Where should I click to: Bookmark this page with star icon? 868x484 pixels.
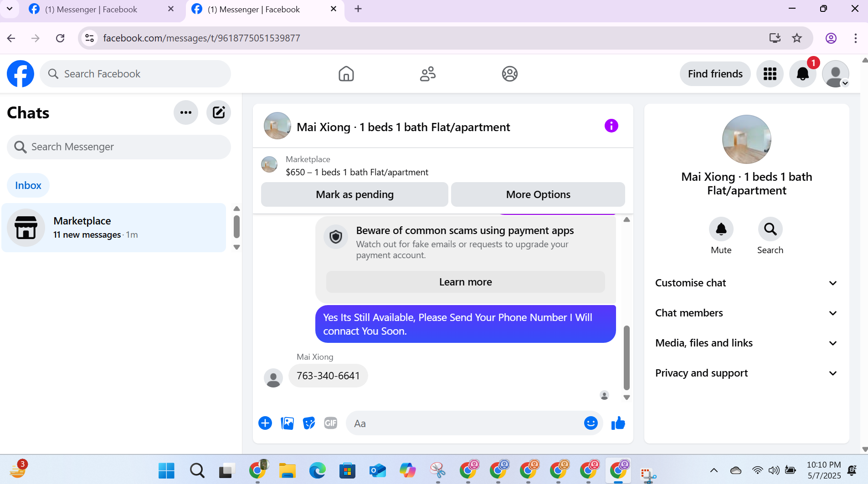click(x=796, y=38)
